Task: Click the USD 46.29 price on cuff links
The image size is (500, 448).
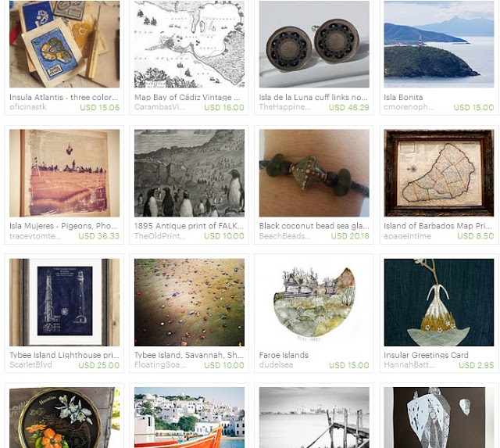Action: [349, 108]
